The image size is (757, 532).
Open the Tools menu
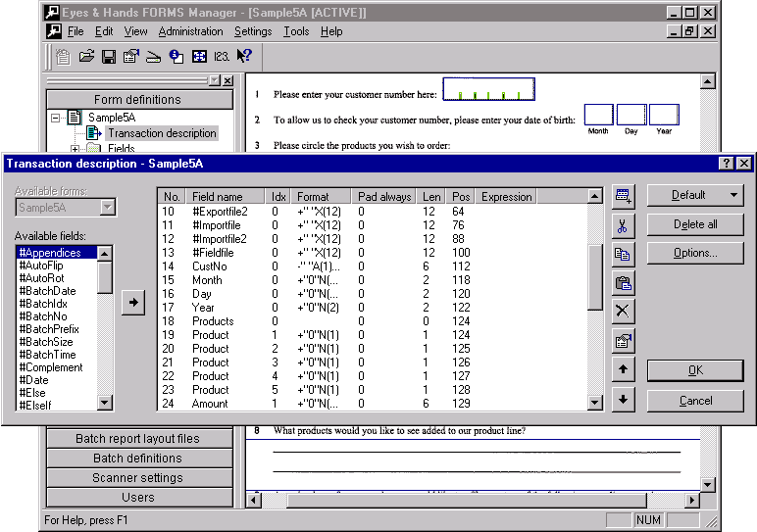coord(296,31)
